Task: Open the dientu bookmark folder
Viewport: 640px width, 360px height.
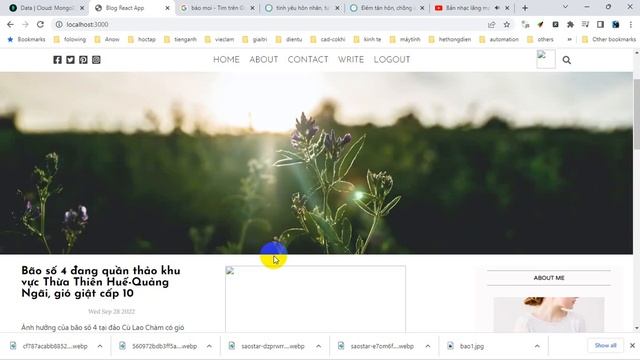Action: [289, 39]
